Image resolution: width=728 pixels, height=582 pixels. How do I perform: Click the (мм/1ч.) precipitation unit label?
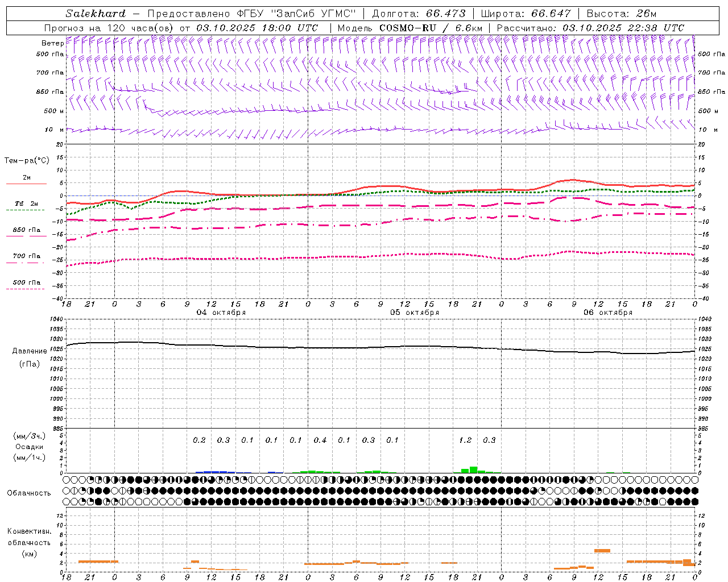[x=30, y=458]
